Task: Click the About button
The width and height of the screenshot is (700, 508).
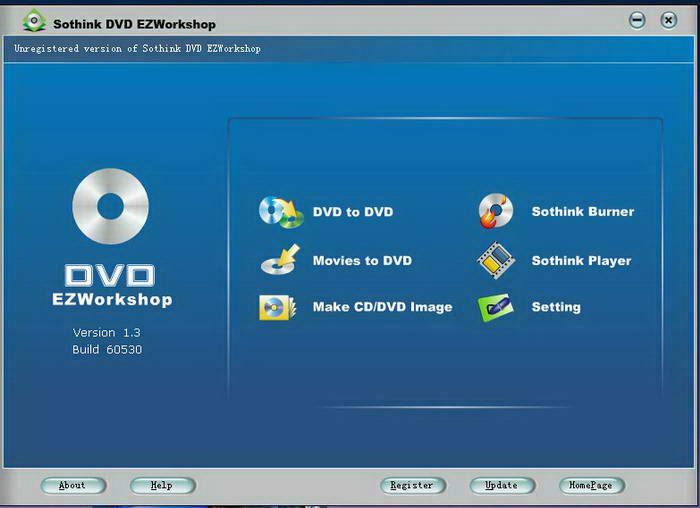Action: [x=73, y=485]
